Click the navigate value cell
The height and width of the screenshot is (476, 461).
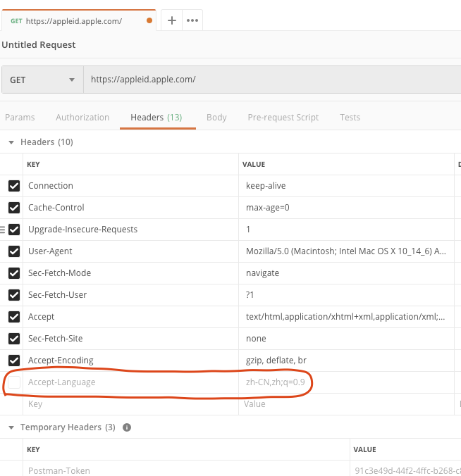[x=346, y=273]
